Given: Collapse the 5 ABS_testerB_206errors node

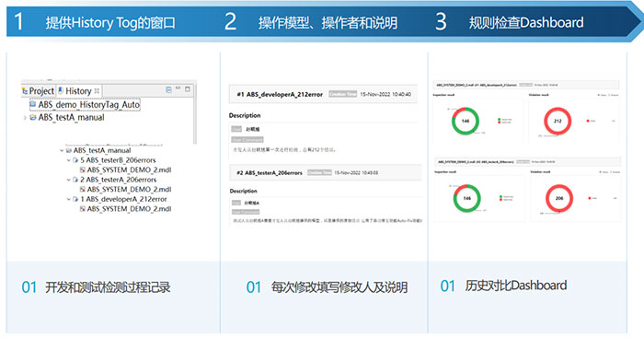Looking at the screenshot, I should click(69, 160).
